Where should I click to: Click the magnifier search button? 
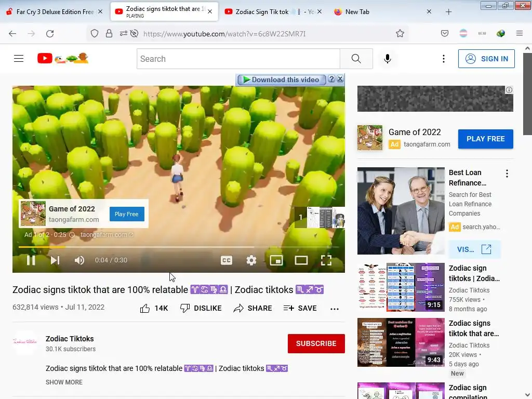[x=356, y=59]
